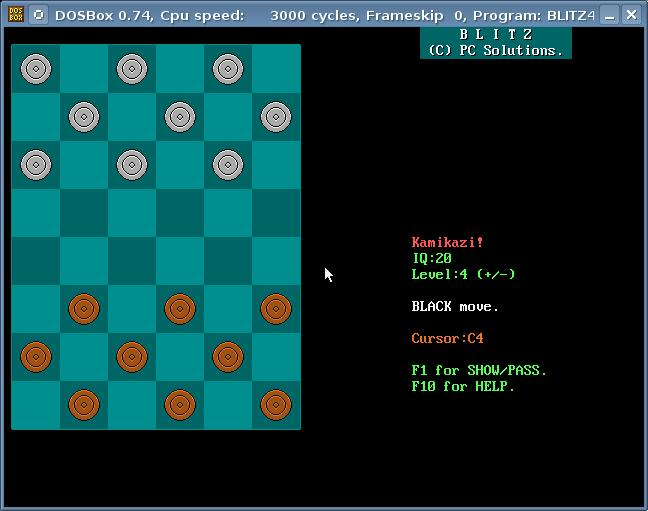Select the middle white checker in the third row
648x511 pixels.
(132, 165)
